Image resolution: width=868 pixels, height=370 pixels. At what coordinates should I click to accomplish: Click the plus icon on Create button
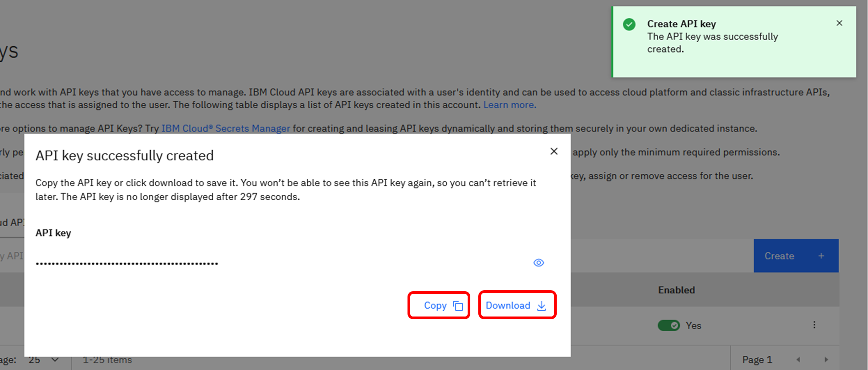[821, 256]
